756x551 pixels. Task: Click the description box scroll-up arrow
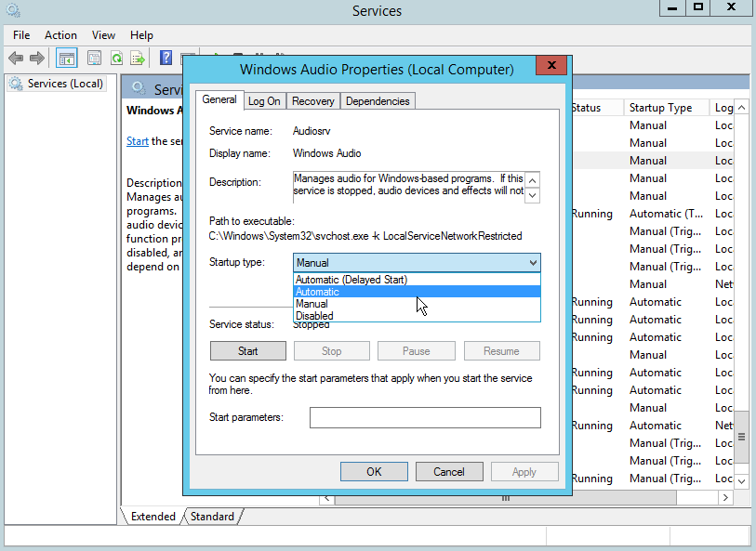[x=532, y=180]
